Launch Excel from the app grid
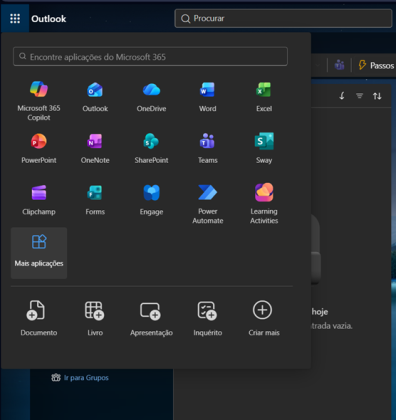 point(264,97)
